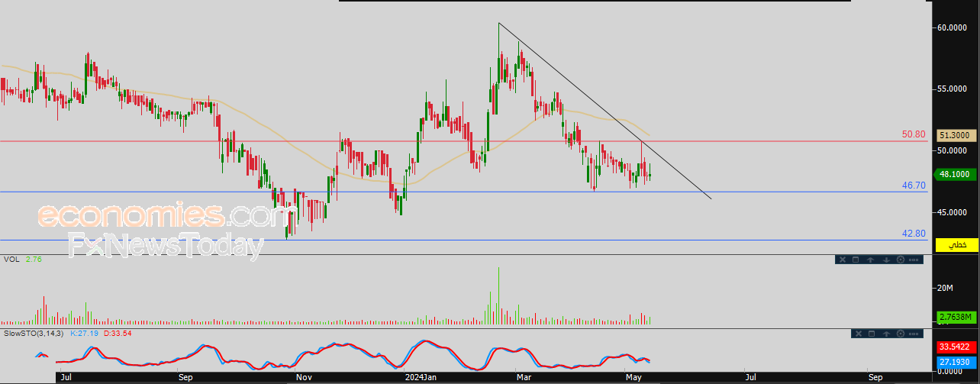The height and width of the screenshot is (384, 980).
Task: Move the VOL panel up
Action: click(x=871, y=260)
